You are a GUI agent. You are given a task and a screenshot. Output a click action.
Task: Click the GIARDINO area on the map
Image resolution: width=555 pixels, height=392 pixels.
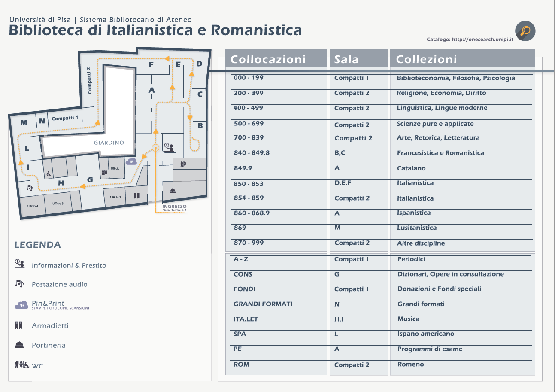(x=109, y=143)
